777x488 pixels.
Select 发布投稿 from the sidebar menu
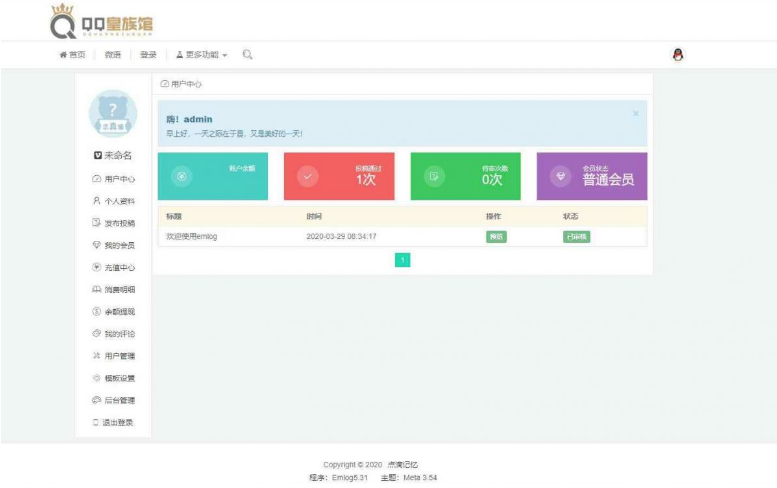(118, 223)
